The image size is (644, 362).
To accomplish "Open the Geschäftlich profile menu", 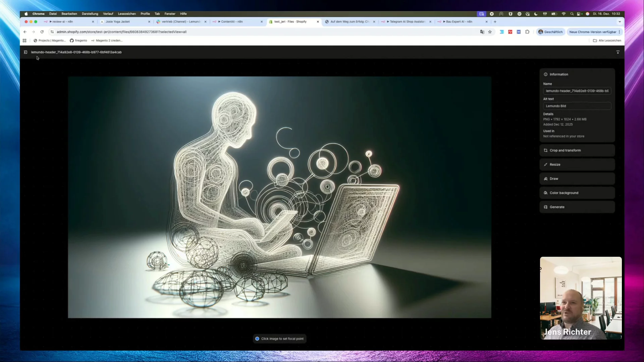I will [x=550, y=32].
